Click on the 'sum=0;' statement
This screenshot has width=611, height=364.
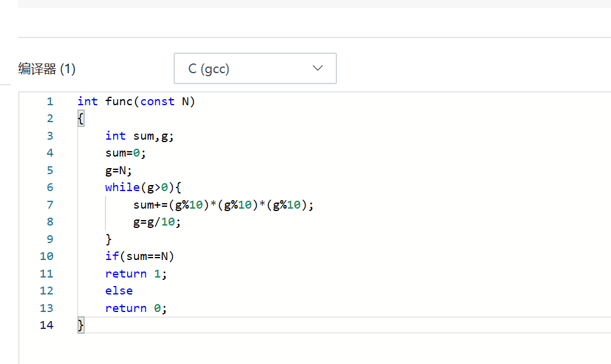click(126, 154)
